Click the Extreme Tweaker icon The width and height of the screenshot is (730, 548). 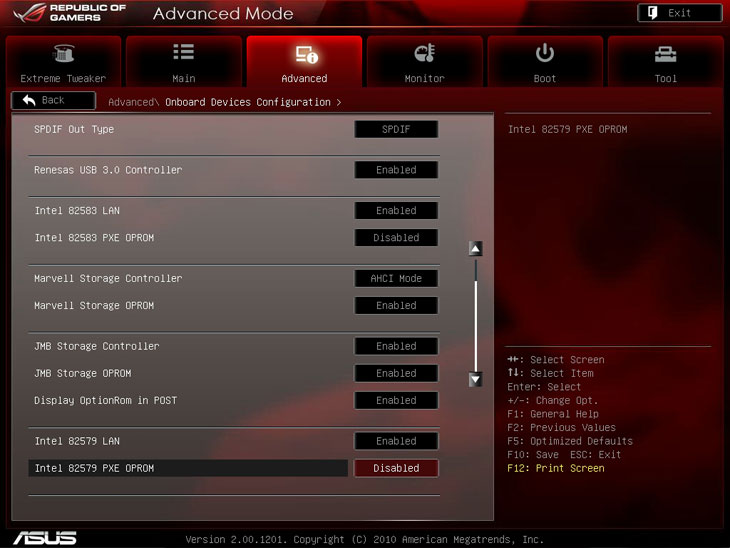click(63, 54)
